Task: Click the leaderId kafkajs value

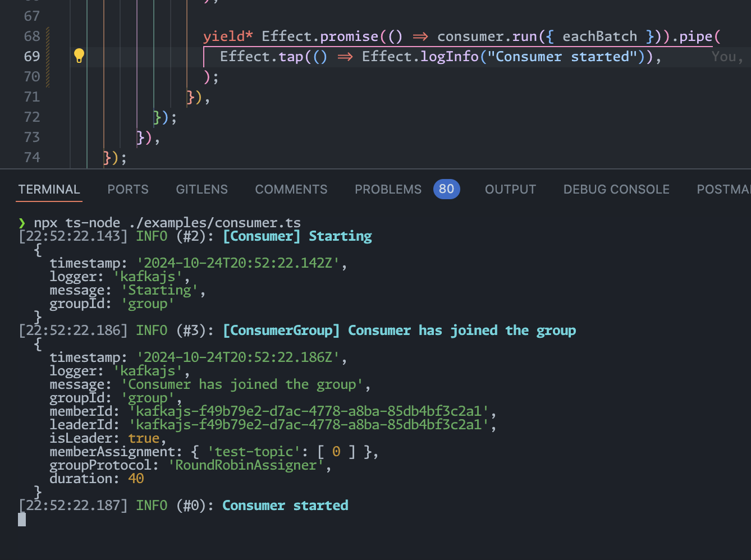Action: point(309,425)
